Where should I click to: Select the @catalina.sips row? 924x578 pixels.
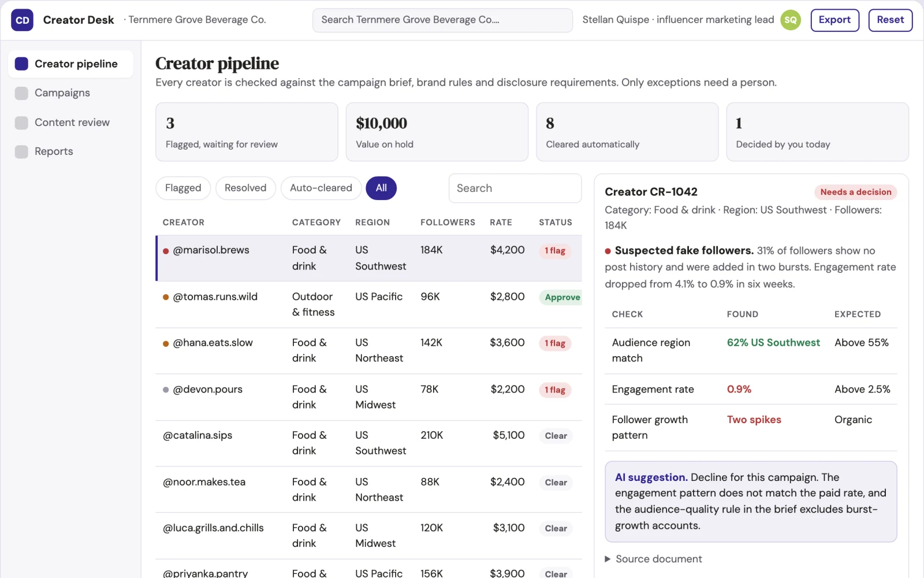[369, 443]
